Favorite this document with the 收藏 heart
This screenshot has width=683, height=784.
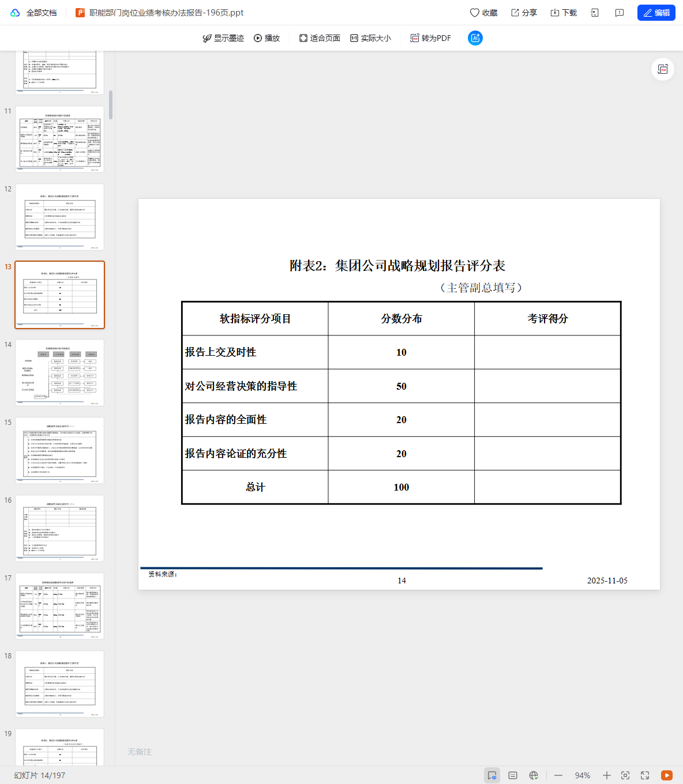483,12
